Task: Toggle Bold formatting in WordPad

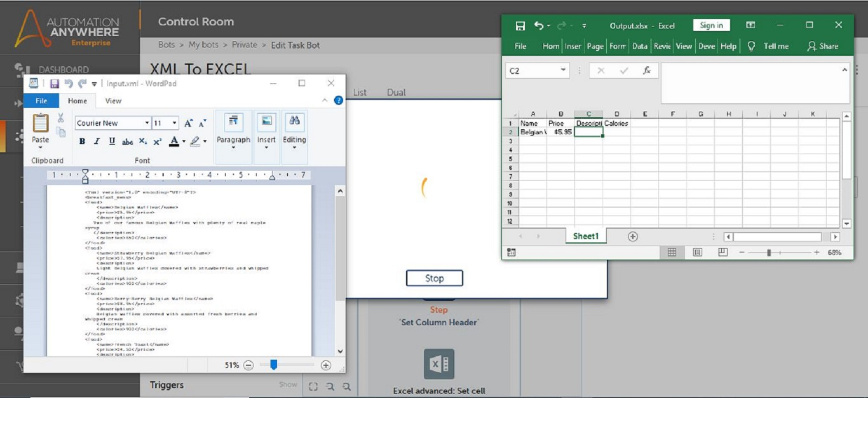Action: click(82, 141)
